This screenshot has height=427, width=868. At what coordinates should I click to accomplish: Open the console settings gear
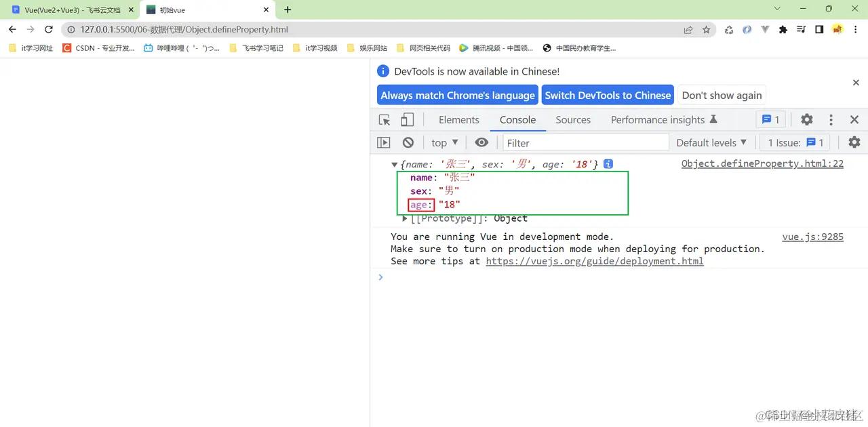click(x=854, y=142)
